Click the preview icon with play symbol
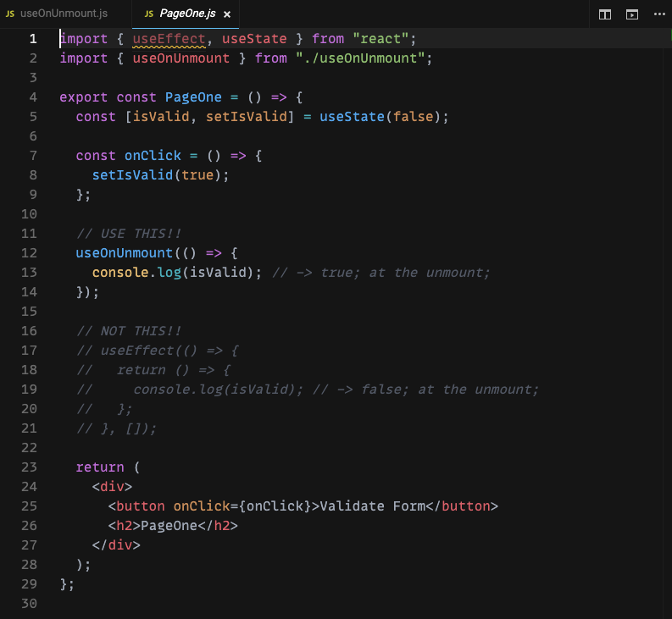Screen dimensions: 672x619 tap(632, 14)
